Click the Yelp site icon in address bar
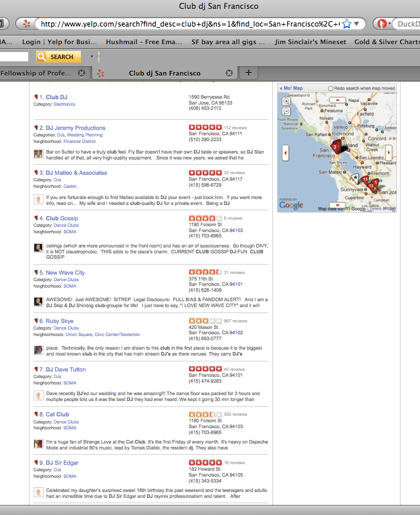The width and height of the screenshot is (420, 515). [x=27, y=24]
